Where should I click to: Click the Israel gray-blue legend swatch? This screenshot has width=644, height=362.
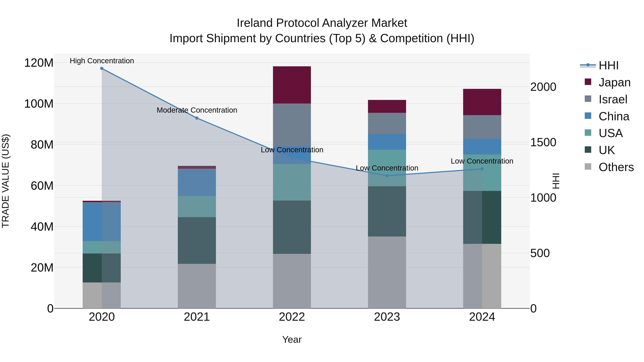pos(588,99)
